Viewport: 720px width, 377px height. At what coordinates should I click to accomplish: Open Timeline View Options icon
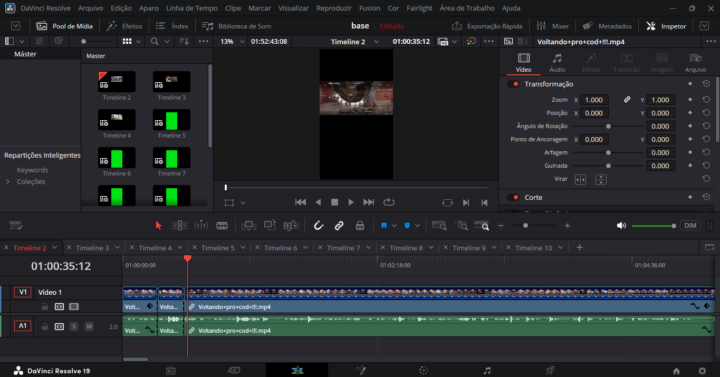(x=16, y=225)
